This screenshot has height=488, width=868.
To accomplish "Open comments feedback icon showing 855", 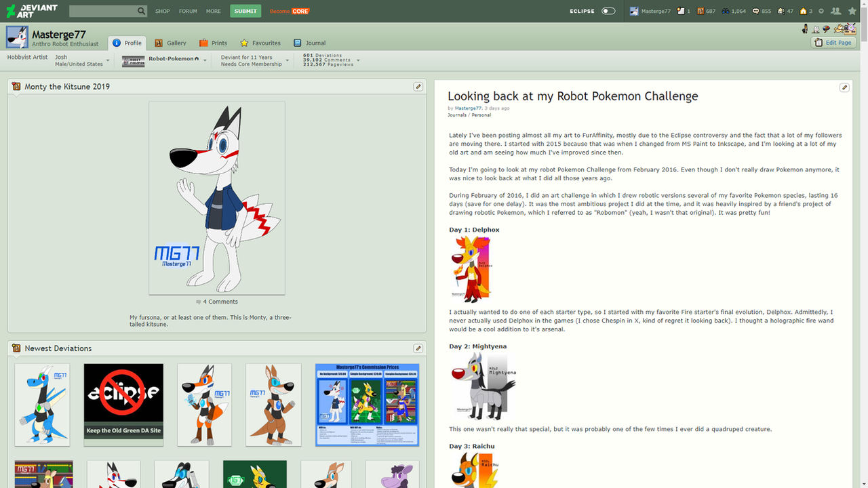I will (762, 11).
